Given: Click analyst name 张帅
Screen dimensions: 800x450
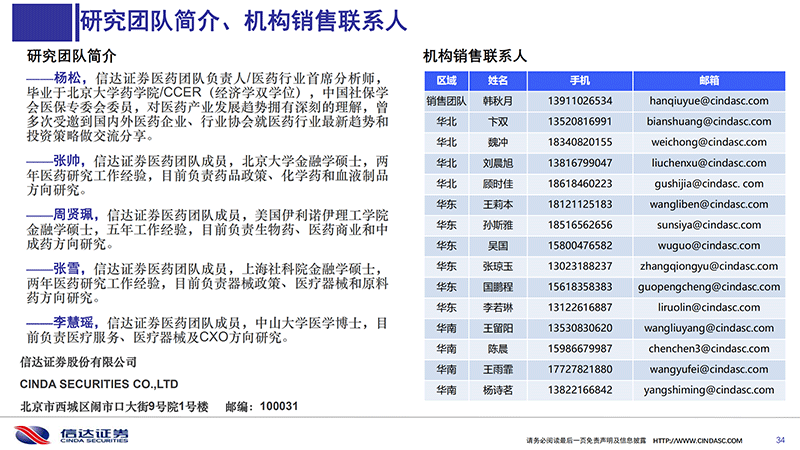Looking at the screenshot, I should click(67, 161).
